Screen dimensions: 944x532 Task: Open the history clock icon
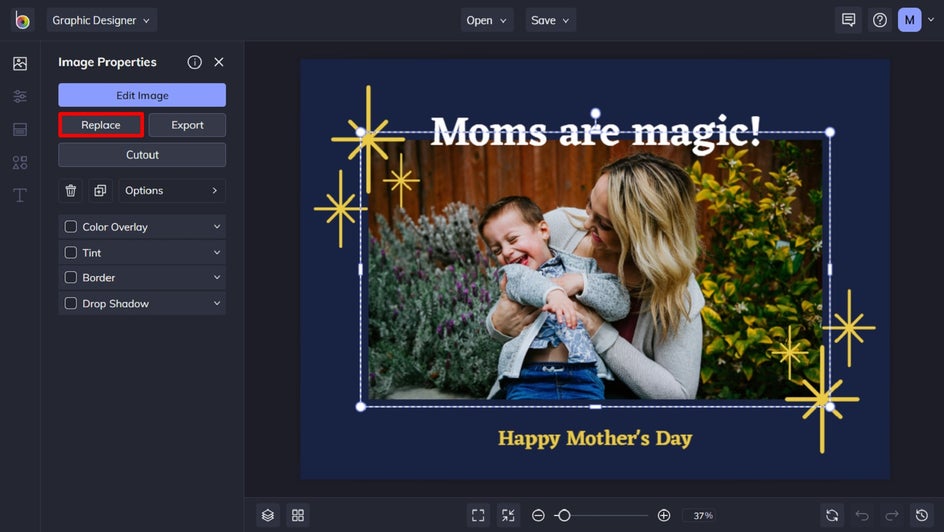pyautogui.click(x=922, y=515)
